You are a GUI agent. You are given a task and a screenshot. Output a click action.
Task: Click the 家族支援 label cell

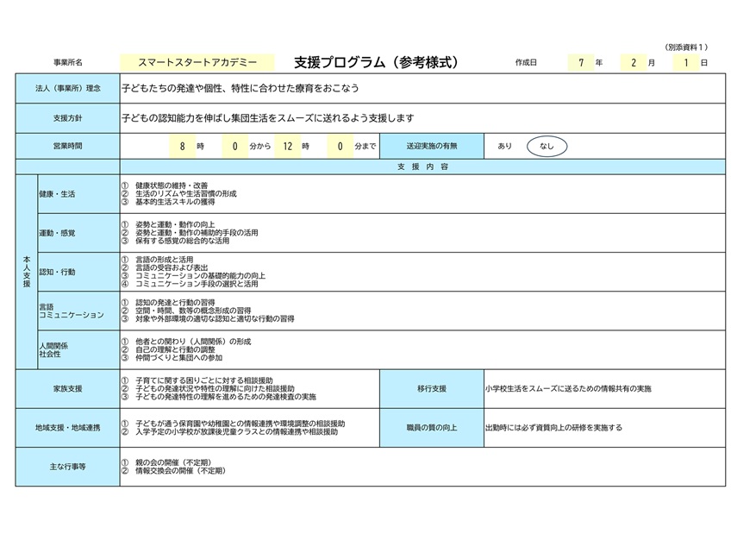click(x=68, y=389)
